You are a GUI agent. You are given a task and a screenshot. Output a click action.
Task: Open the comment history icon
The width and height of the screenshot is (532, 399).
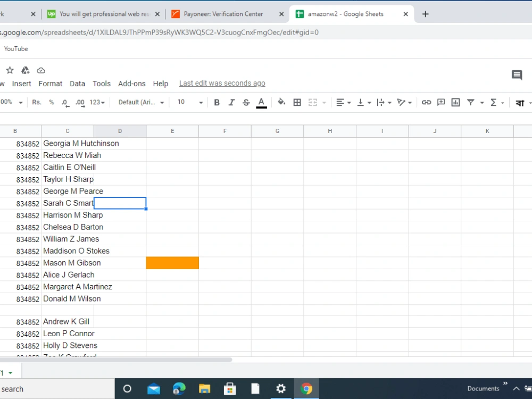pyautogui.click(x=517, y=75)
